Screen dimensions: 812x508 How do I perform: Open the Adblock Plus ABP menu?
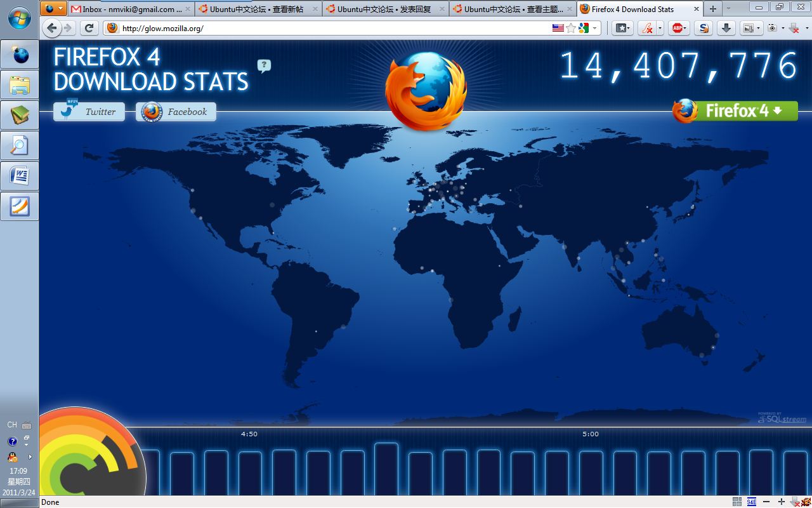point(679,28)
